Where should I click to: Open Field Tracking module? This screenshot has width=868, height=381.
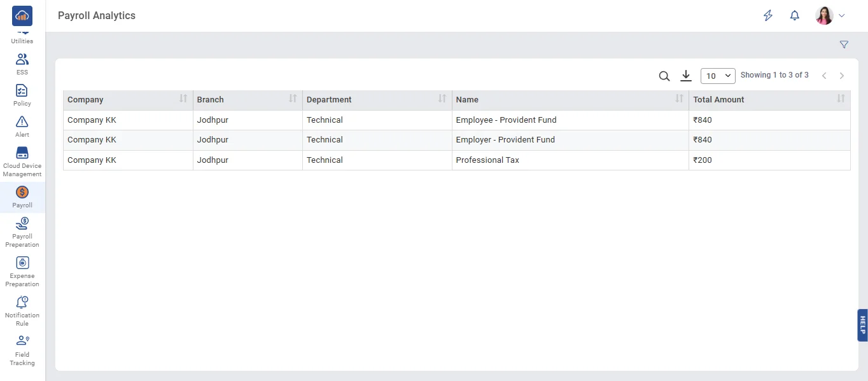point(22,341)
